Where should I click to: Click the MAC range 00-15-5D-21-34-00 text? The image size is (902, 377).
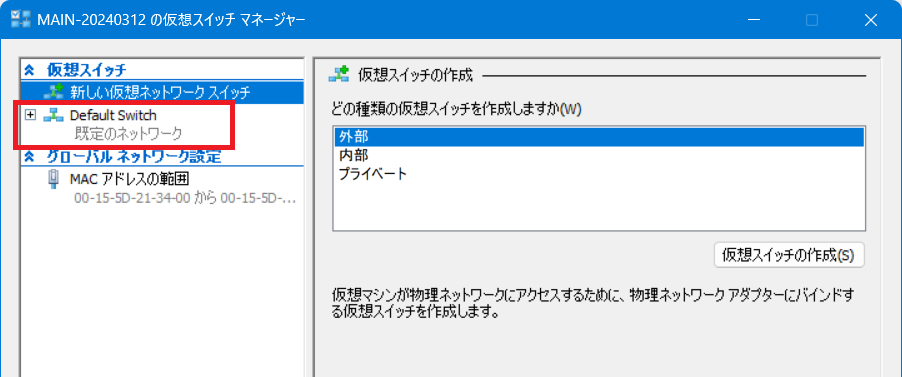tap(185, 199)
